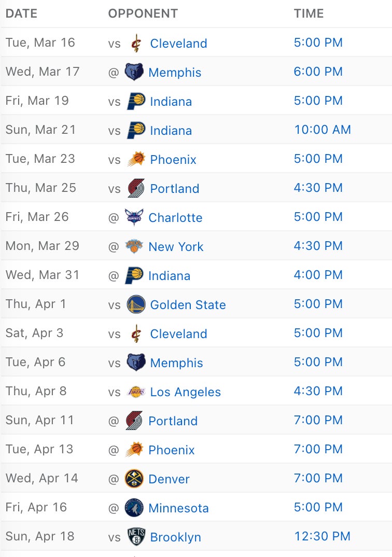Click the Cleveland Cavaliers logo for Mar 16
Image resolution: width=392 pixels, height=557 pixels.
click(136, 43)
